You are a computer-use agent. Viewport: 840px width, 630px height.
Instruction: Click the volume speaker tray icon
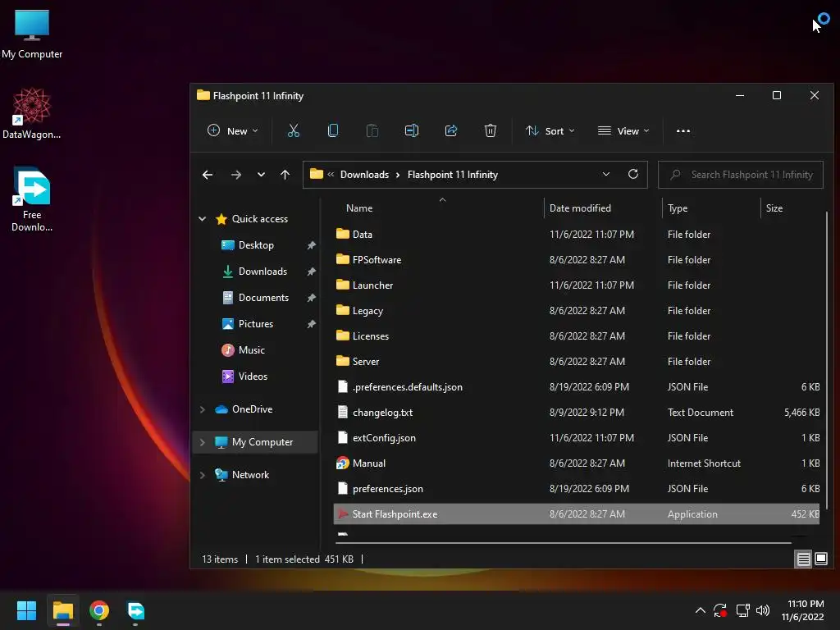(x=763, y=610)
